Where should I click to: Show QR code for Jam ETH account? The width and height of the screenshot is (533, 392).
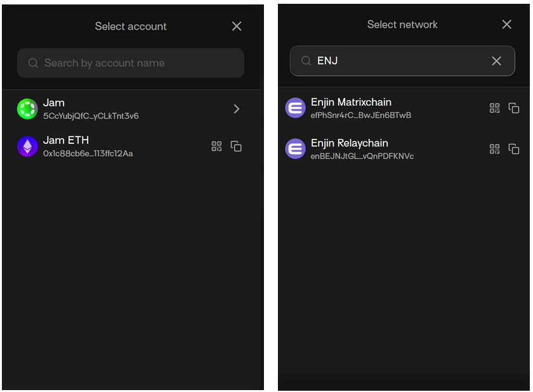click(x=216, y=147)
